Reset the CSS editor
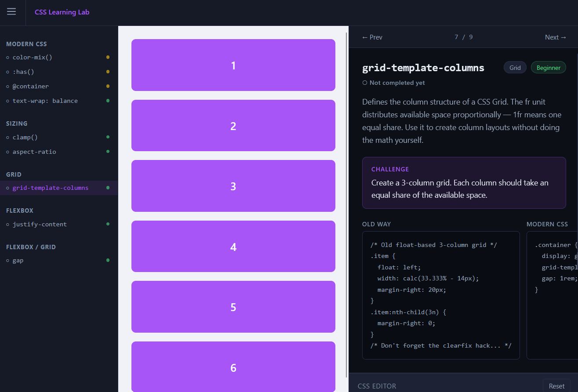The height and width of the screenshot is (392, 578). pyautogui.click(x=556, y=386)
